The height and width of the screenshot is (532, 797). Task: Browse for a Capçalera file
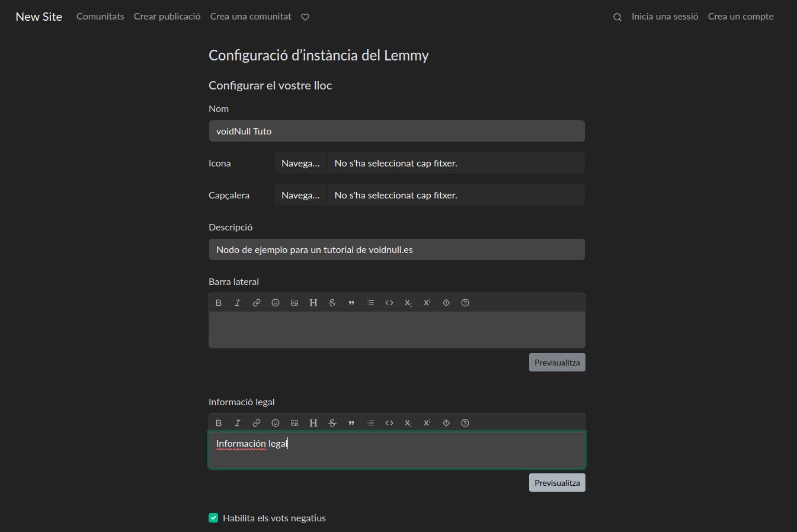[x=300, y=196]
